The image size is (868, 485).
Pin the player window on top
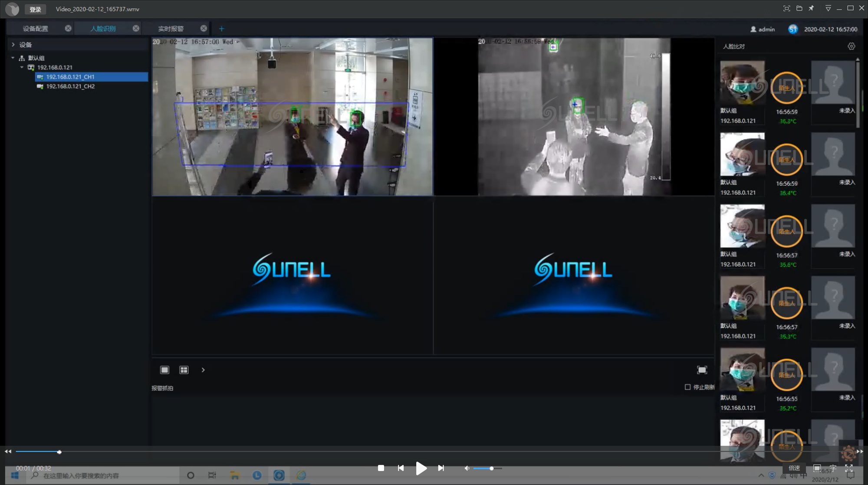(x=811, y=8)
